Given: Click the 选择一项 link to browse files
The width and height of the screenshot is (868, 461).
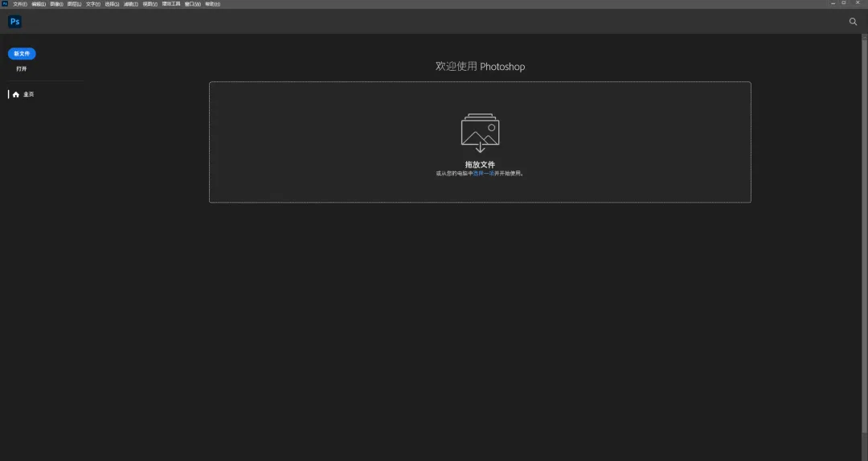Looking at the screenshot, I should pyautogui.click(x=483, y=174).
